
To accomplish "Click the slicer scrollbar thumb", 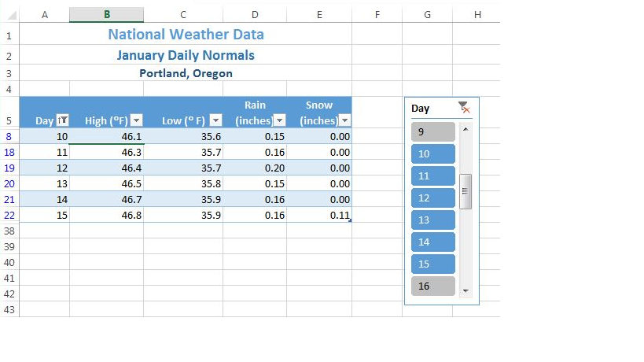I will click(x=466, y=191).
